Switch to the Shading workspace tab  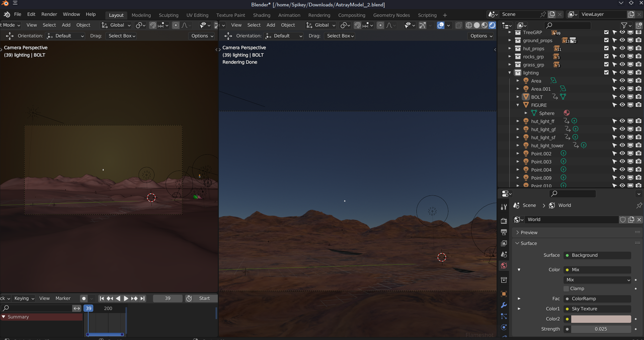click(261, 15)
